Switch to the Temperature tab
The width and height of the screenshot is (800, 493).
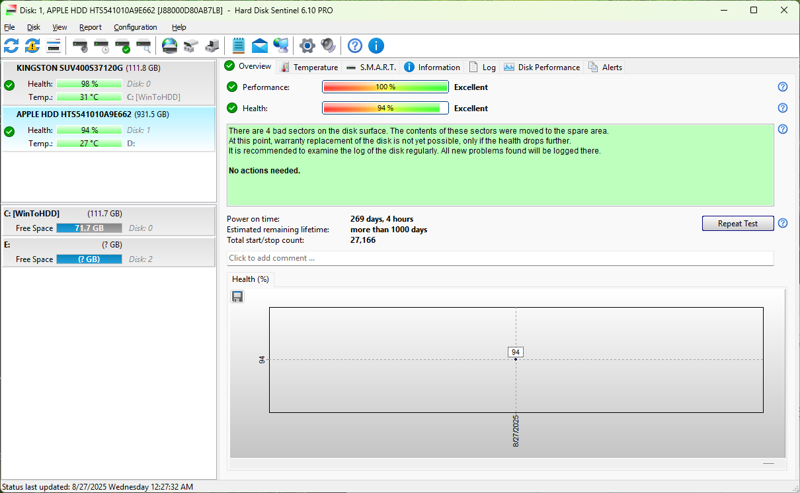coord(309,67)
